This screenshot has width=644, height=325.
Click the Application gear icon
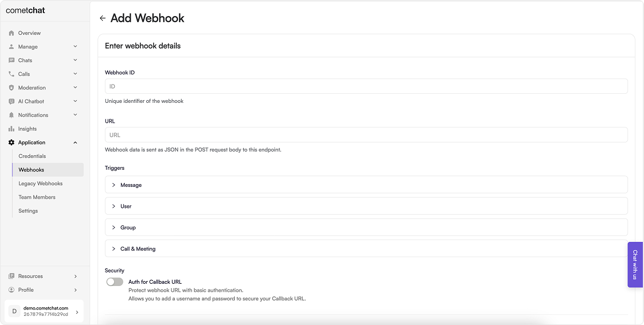11,142
